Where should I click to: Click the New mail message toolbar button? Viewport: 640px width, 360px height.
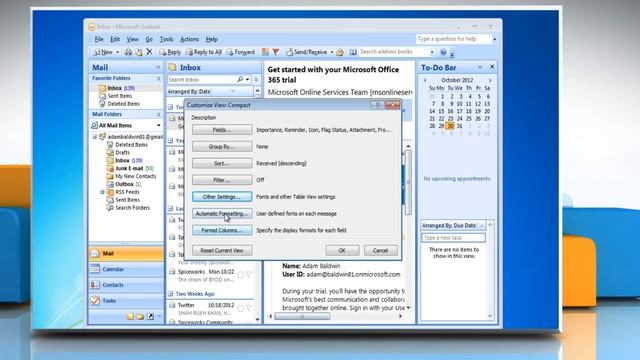(102, 52)
